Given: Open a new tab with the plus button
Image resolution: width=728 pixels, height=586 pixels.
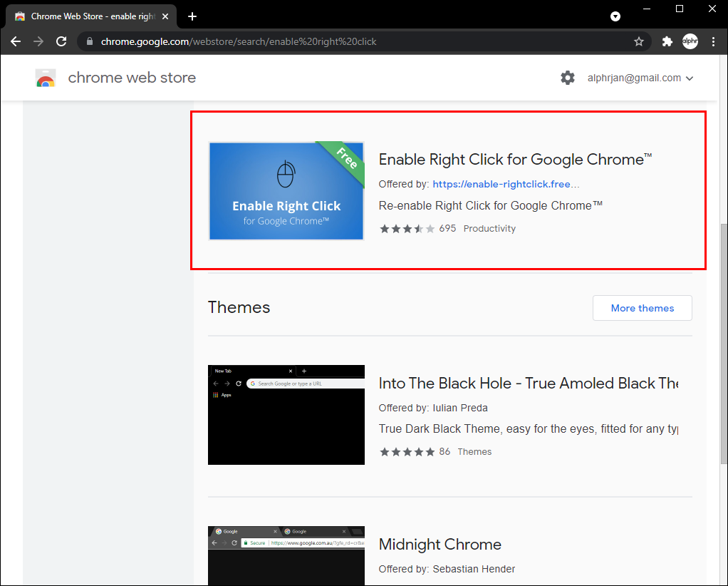Looking at the screenshot, I should [x=192, y=16].
